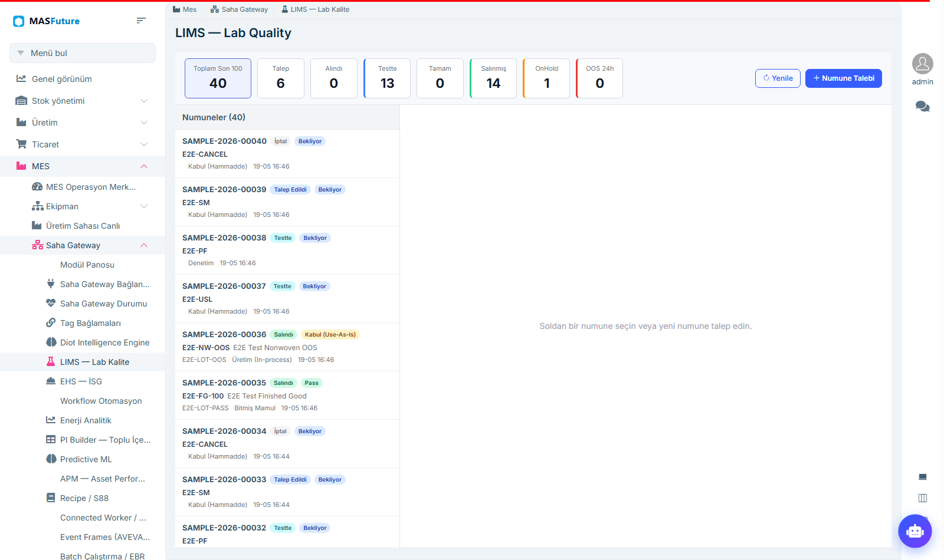
Task: Filter by Alındı status card
Action: pyautogui.click(x=334, y=78)
